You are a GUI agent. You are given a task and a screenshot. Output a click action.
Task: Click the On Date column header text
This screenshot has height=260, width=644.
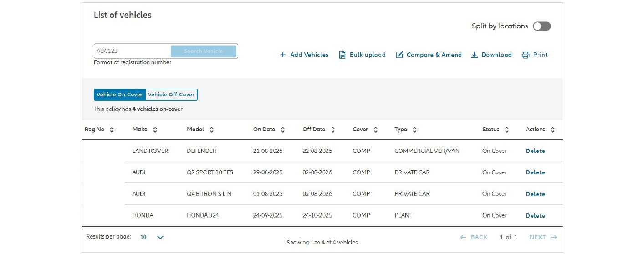264,130
